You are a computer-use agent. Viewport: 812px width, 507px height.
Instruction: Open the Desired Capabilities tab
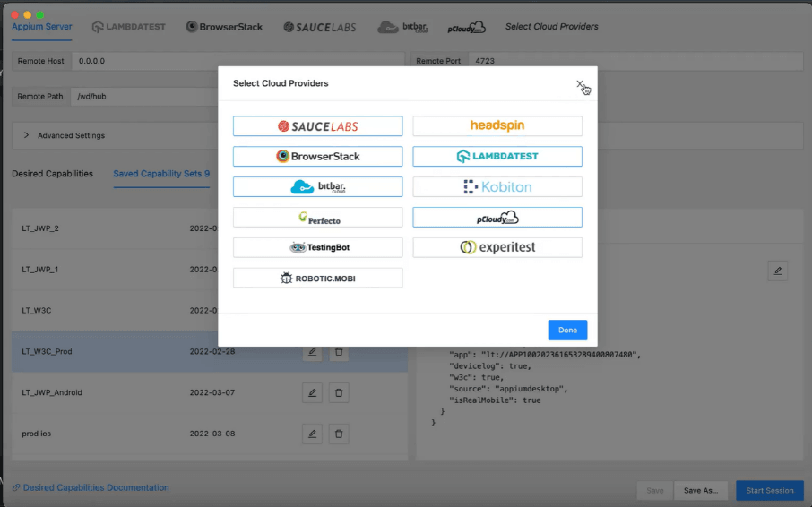(x=52, y=174)
